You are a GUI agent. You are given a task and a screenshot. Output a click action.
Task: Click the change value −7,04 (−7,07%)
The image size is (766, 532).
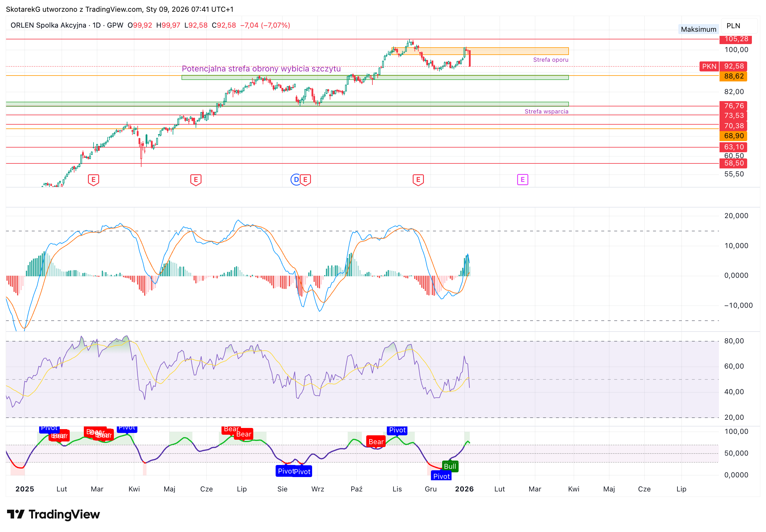(x=265, y=25)
